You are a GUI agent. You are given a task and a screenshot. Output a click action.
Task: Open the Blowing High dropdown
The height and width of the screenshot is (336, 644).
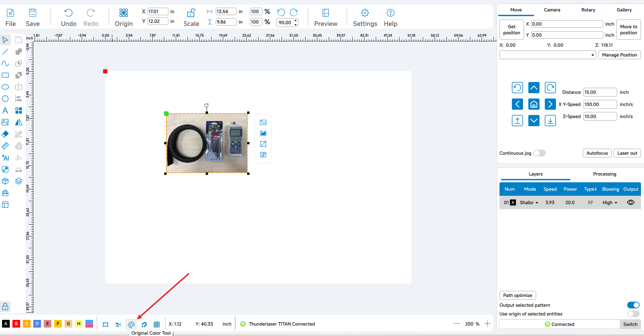click(610, 202)
